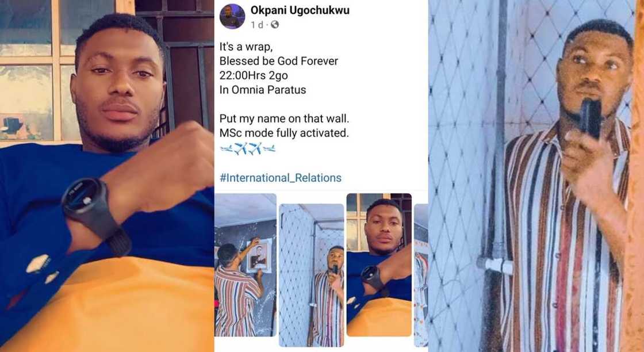
Task: Enable the public audience setting via globe
Action: [x=275, y=24]
